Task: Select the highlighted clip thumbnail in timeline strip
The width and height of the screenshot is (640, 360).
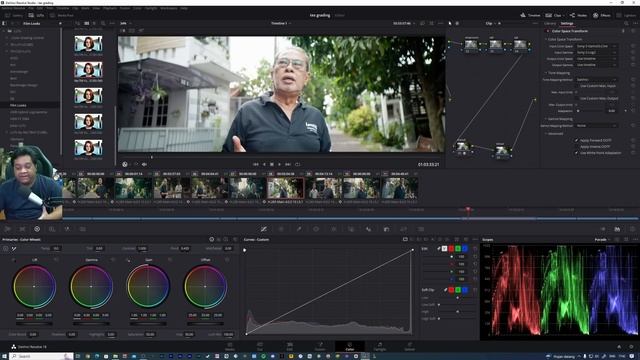Action: coord(285,188)
